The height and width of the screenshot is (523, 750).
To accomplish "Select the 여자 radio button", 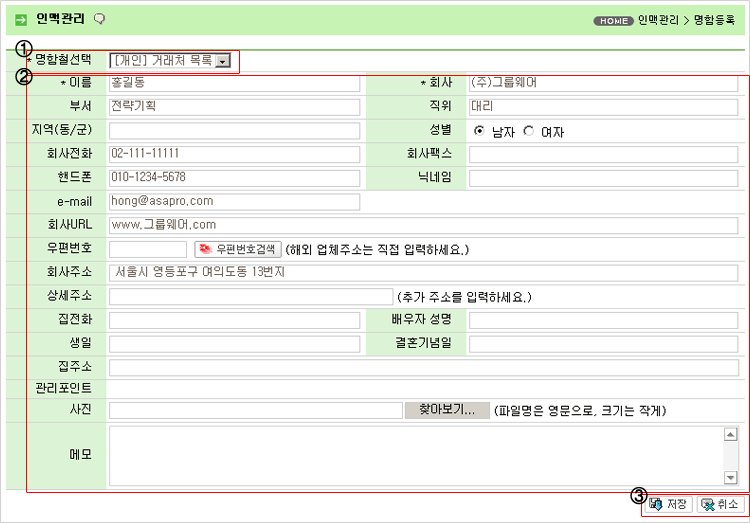I will (x=528, y=131).
